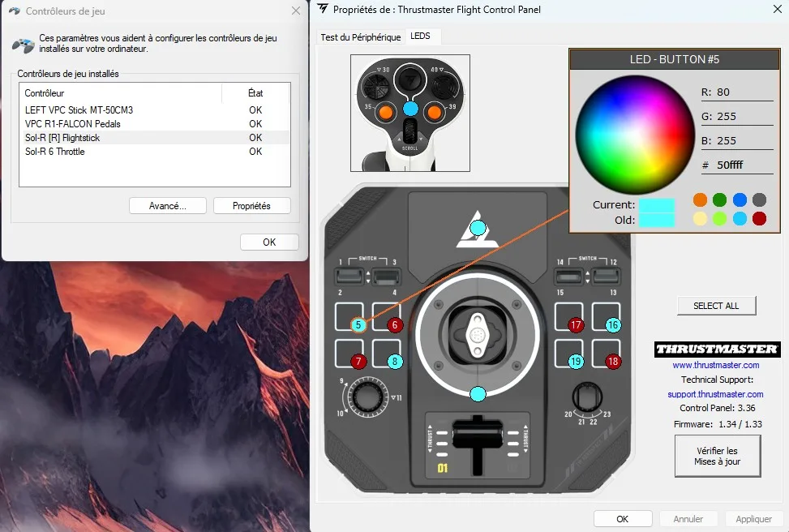Select red LED button 18
The width and height of the screenshot is (789, 532).
coord(612,361)
